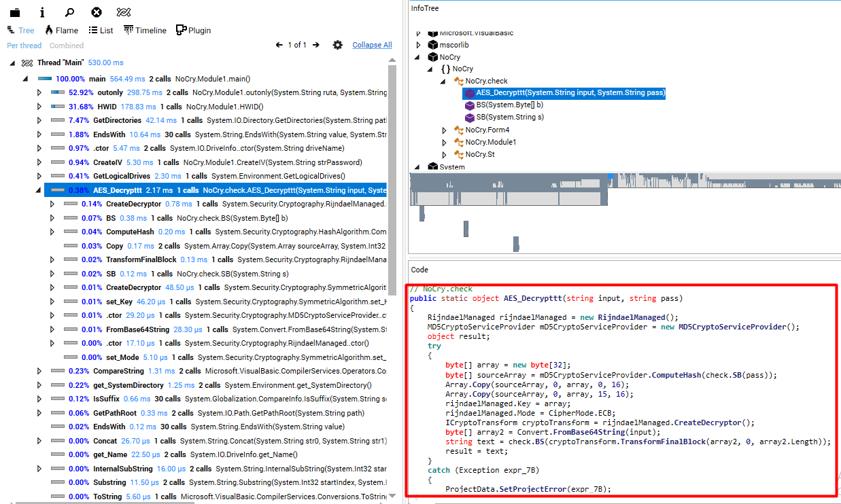Click the call tree vertical scrollbar
The image size is (841, 504).
(x=392, y=204)
